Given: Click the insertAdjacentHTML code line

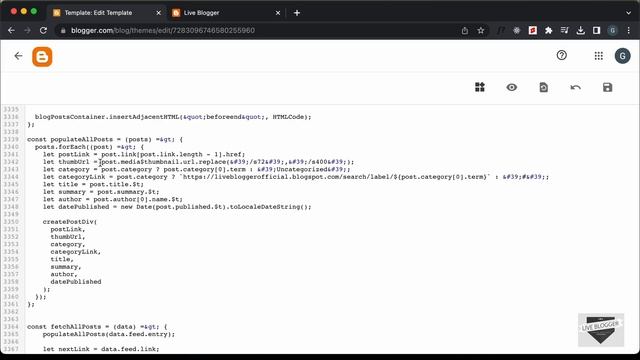Looking at the screenshot, I should pos(173,117).
